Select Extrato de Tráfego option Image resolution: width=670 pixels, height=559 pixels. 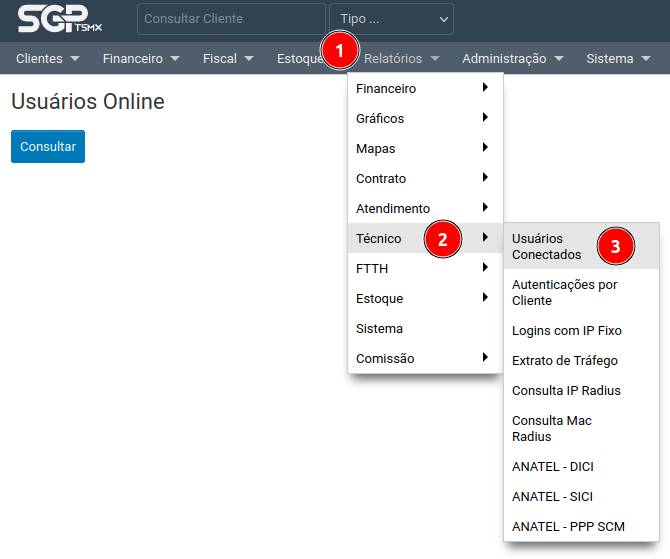[564, 360]
